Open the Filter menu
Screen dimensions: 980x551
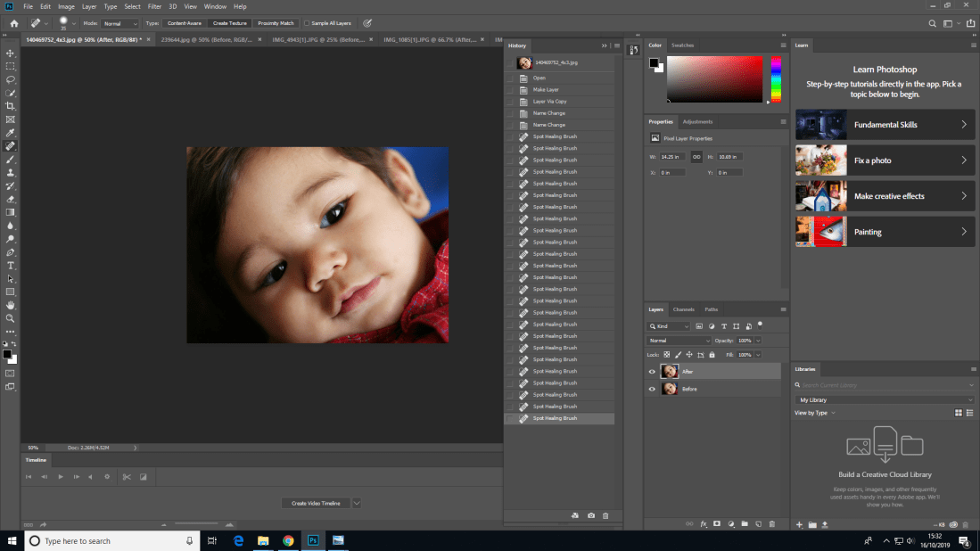[154, 6]
